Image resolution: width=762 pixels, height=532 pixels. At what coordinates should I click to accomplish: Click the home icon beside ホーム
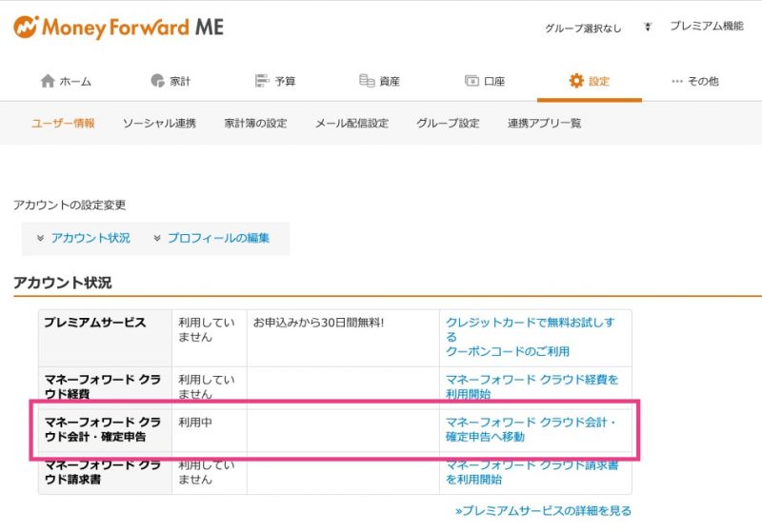click(x=48, y=81)
